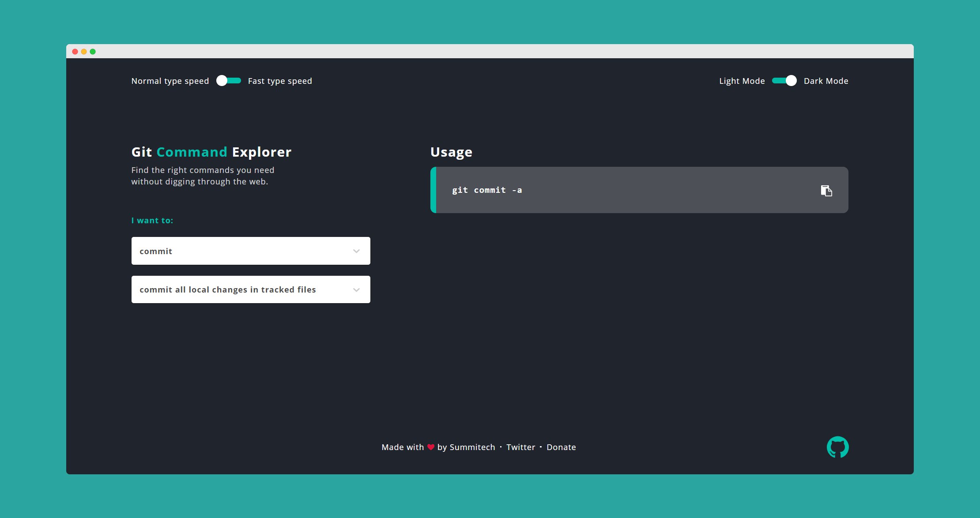
Task: Open the 'commit all local changes' dropdown
Action: tap(251, 289)
